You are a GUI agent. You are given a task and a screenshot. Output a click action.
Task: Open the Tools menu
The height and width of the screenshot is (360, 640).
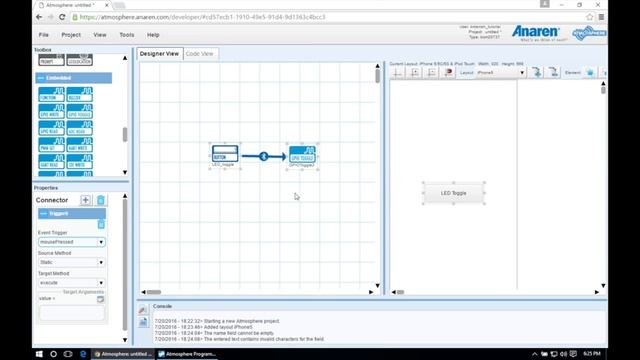tap(127, 35)
